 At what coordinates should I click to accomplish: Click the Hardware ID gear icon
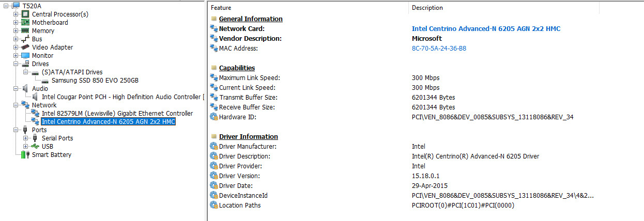coord(214,117)
